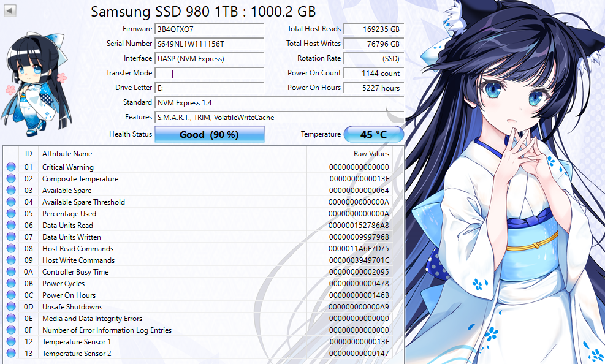Click the status orb for Power On Hours row 0C
Image resolution: width=605 pixels, height=364 pixels.
click(x=11, y=295)
